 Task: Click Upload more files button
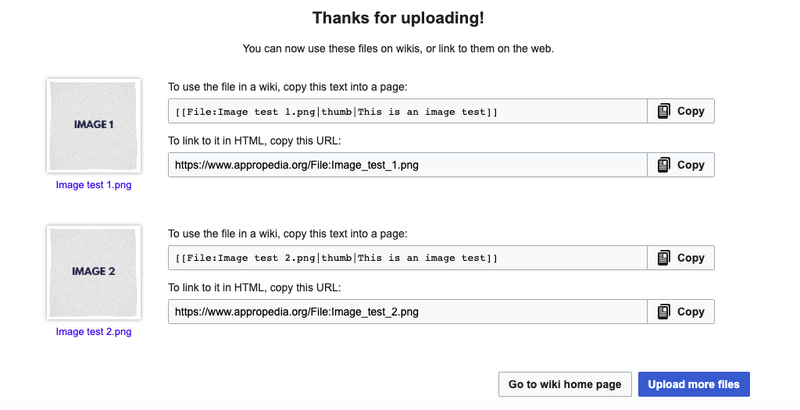(694, 385)
